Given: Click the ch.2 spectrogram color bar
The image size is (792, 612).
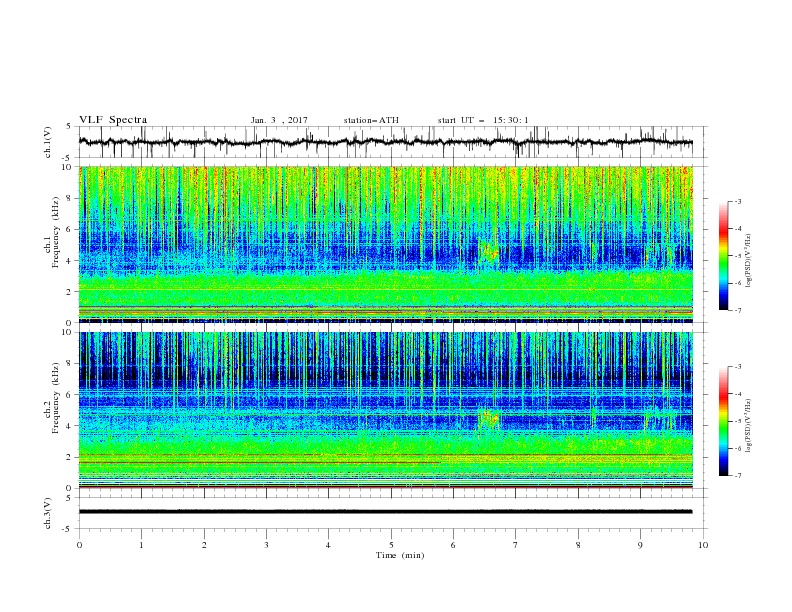Looking at the screenshot, I should coord(724,421).
